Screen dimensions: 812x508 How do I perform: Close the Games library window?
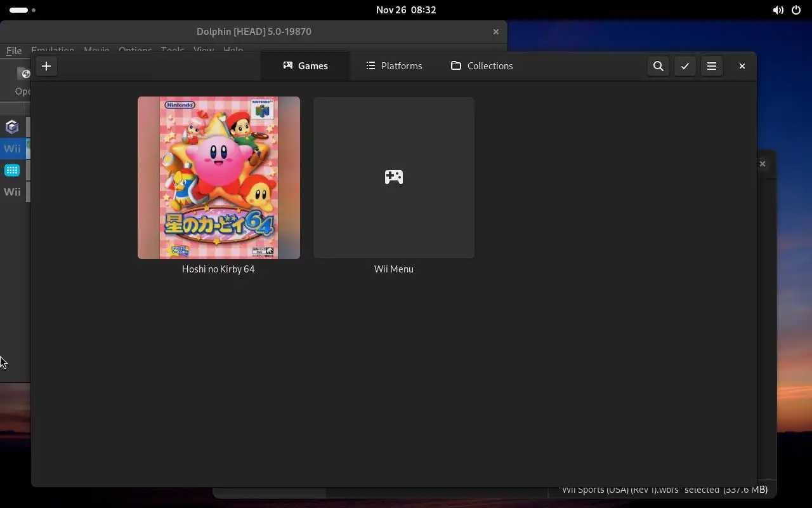click(x=742, y=66)
